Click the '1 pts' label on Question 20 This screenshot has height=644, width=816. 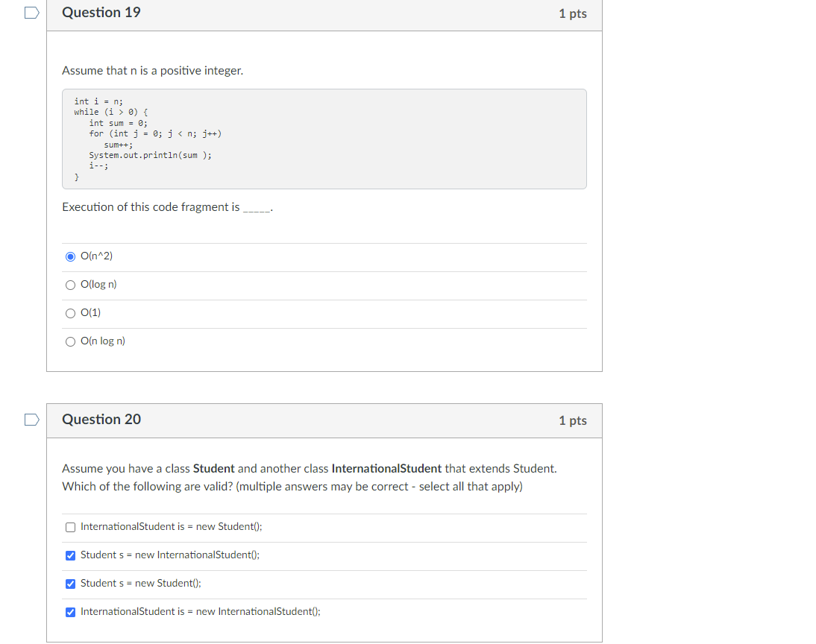coord(573,420)
